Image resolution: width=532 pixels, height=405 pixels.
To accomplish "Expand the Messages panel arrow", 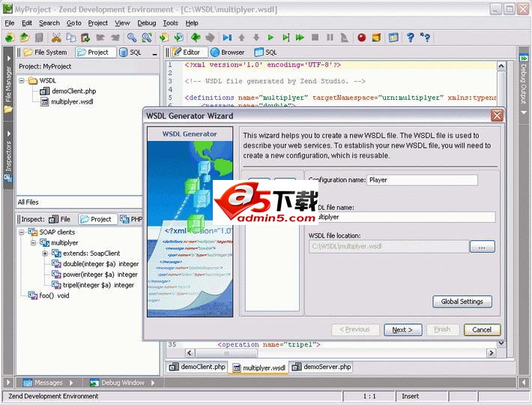I will (71, 383).
